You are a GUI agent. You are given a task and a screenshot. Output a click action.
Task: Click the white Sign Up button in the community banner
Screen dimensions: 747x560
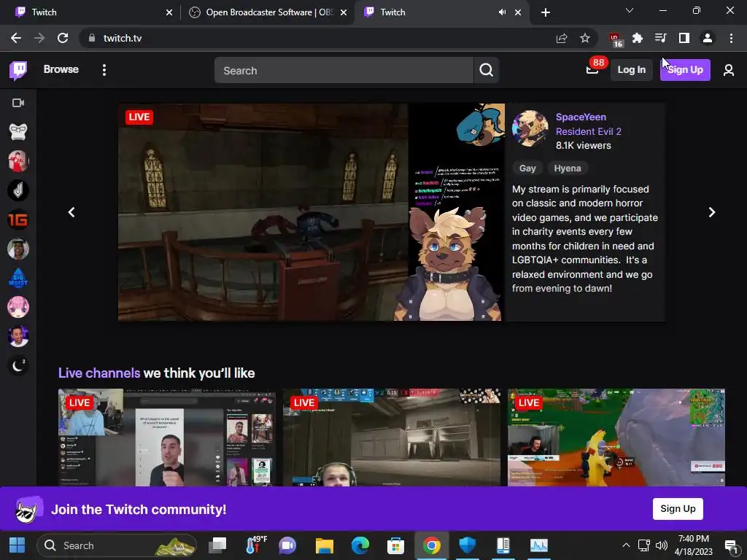678,508
